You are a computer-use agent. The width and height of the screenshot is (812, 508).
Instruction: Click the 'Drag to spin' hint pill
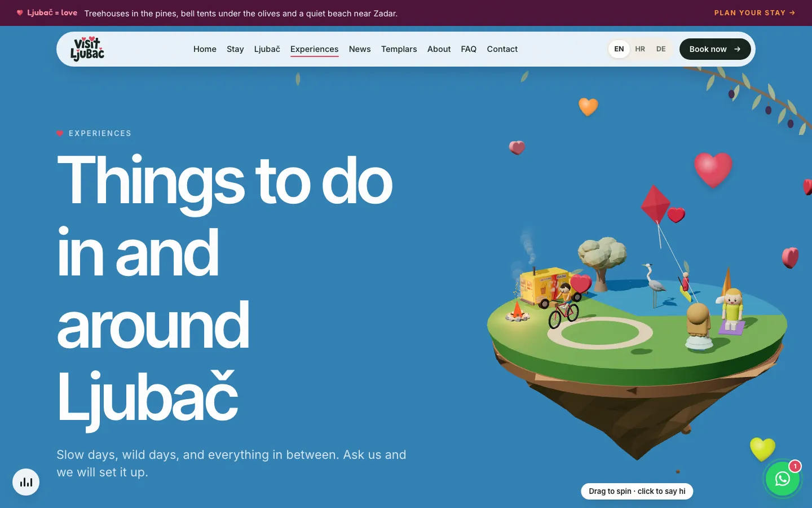[x=637, y=491]
